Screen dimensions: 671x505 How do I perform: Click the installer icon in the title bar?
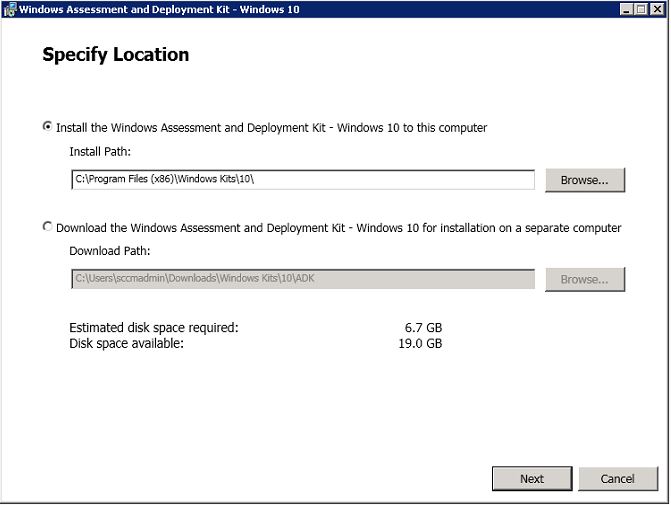point(11,10)
